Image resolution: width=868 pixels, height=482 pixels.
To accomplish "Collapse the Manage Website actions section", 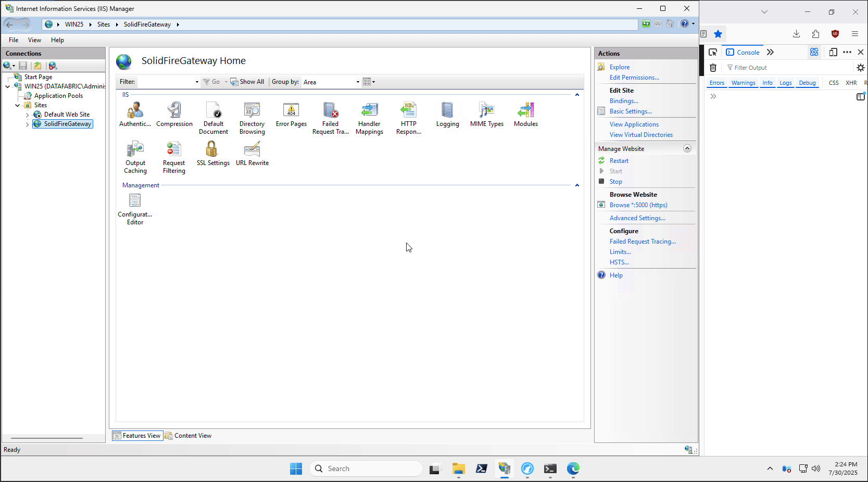I will tap(687, 148).
